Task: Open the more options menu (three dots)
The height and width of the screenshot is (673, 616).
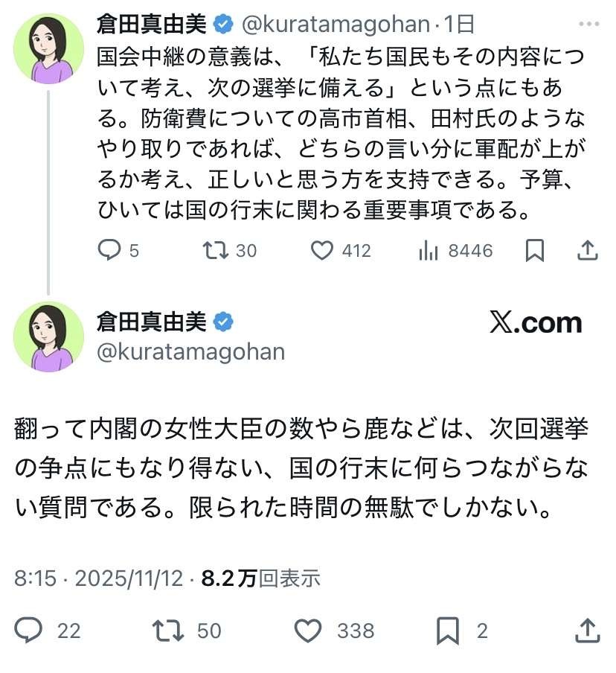Action: 588,25
